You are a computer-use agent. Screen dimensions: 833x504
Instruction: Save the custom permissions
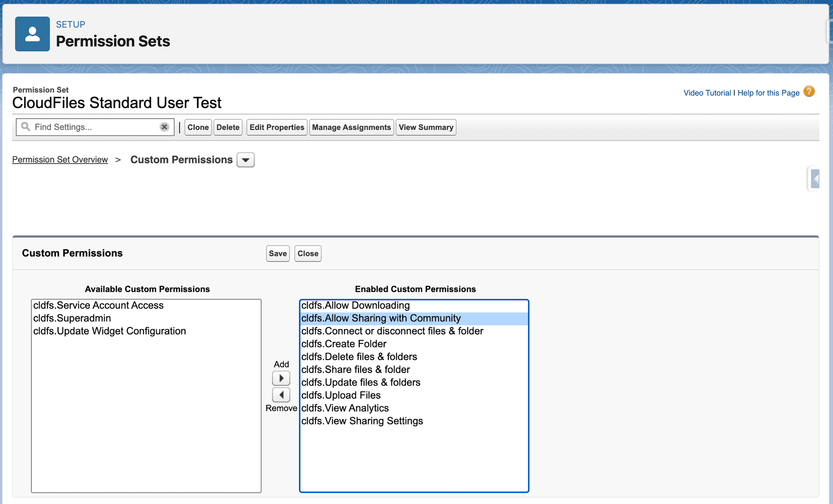pyautogui.click(x=278, y=253)
